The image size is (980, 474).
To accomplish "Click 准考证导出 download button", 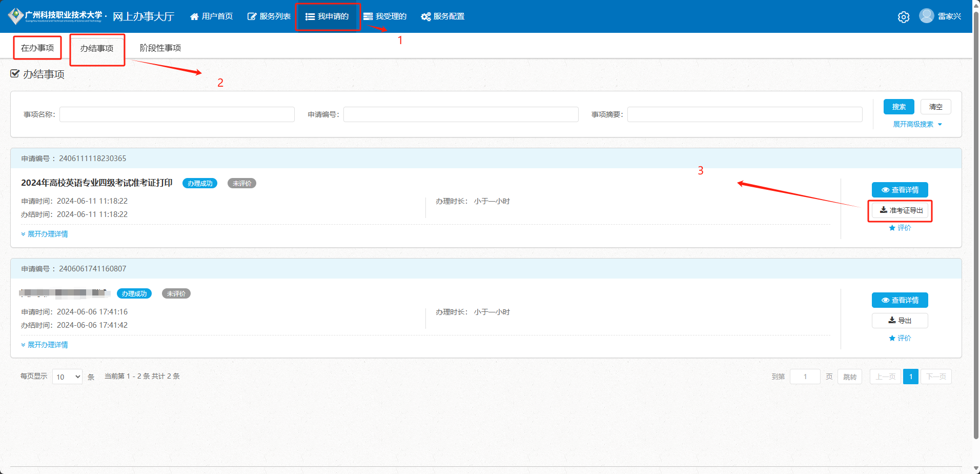I will click(900, 210).
